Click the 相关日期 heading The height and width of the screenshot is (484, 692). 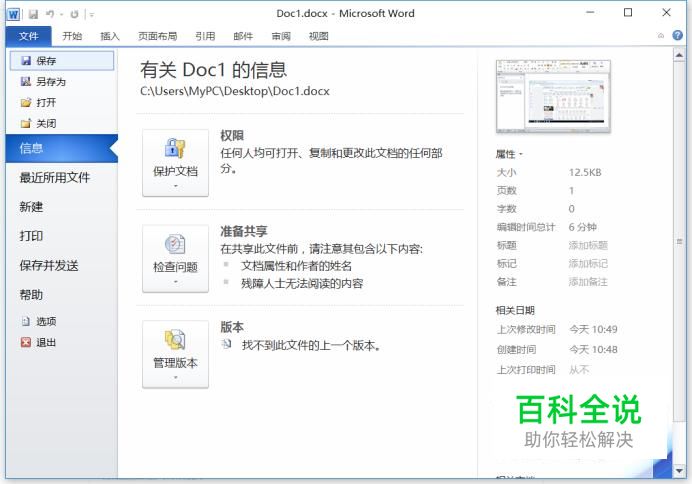pos(515,310)
